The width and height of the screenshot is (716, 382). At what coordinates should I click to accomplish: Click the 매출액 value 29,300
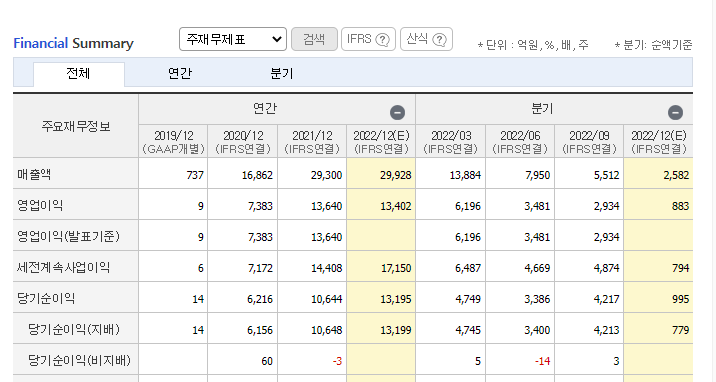tap(326, 175)
